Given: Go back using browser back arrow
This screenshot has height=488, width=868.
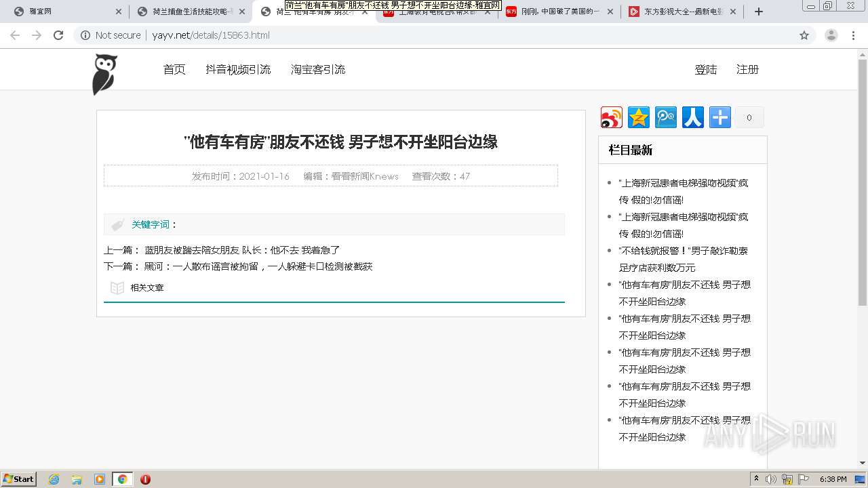Looking at the screenshot, I should 15,35.
